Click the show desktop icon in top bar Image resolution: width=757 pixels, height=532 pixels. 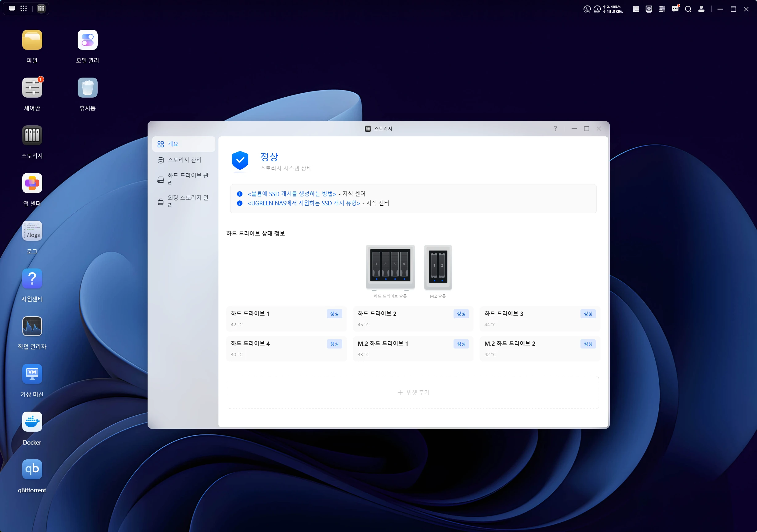pyautogui.click(x=12, y=9)
